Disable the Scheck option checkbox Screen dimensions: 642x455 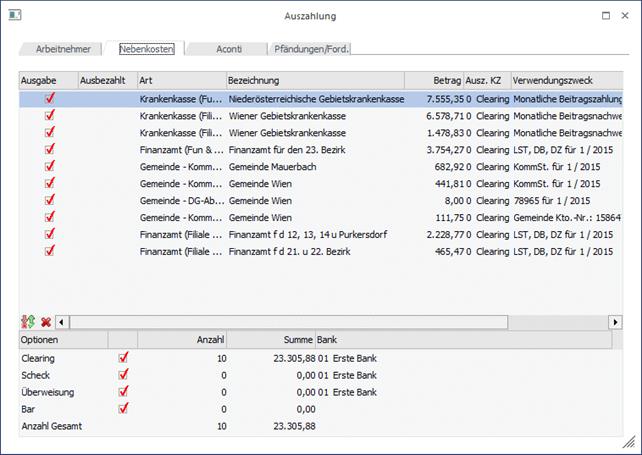click(x=124, y=375)
